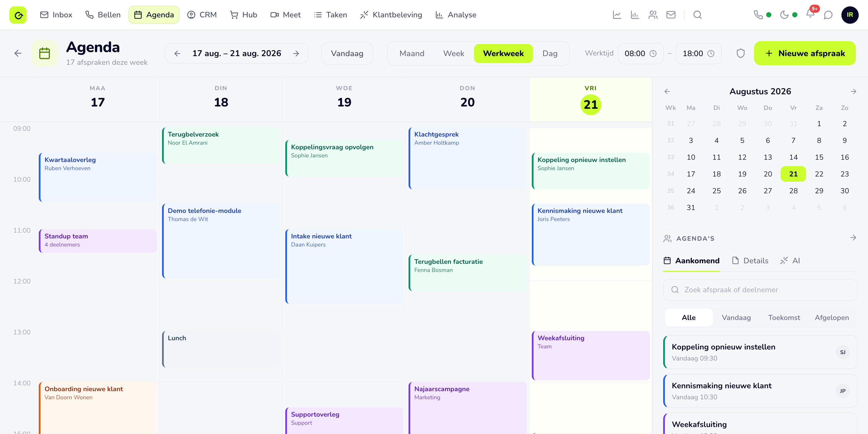
Task: Go to the previous week range
Action: tap(178, 54)
